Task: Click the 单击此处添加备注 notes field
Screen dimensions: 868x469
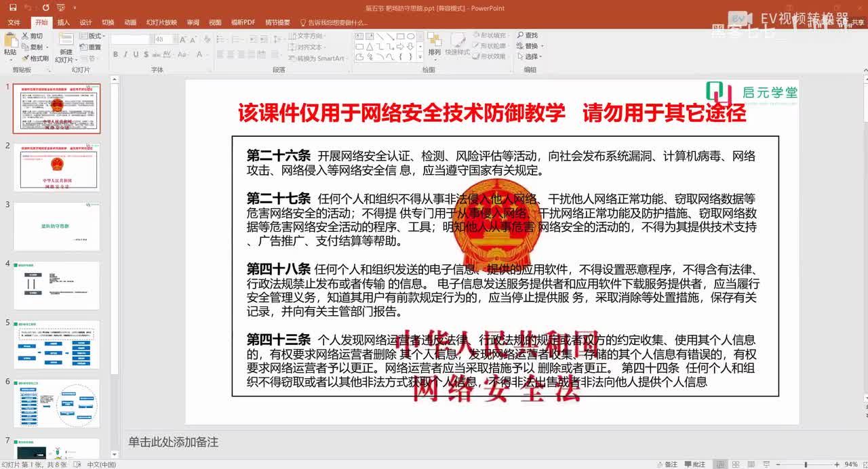Action: [174, 442]
